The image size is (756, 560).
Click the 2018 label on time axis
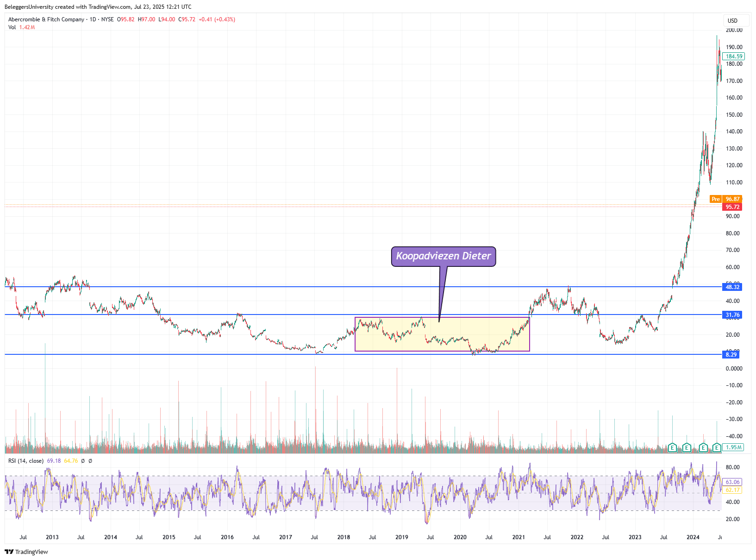[x=344, y=537]
